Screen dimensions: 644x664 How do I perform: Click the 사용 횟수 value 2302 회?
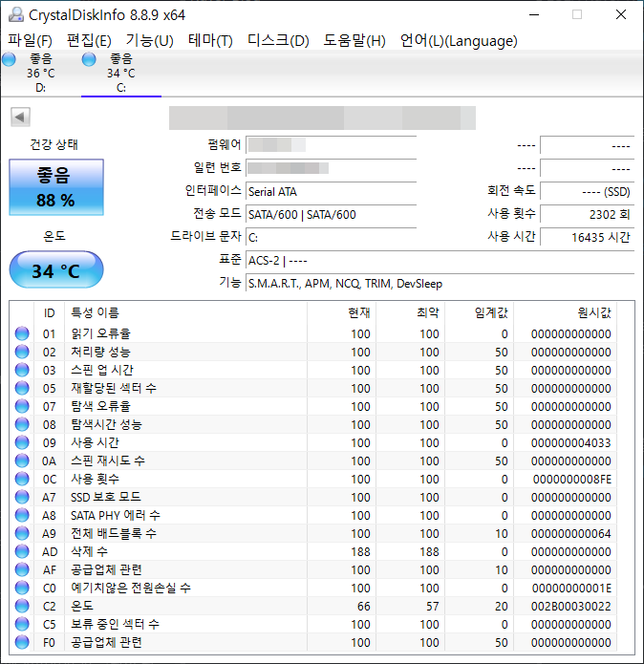(588, 214)
